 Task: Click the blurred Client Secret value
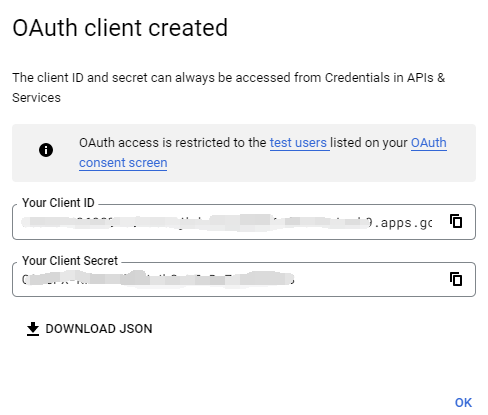[158, 279]
